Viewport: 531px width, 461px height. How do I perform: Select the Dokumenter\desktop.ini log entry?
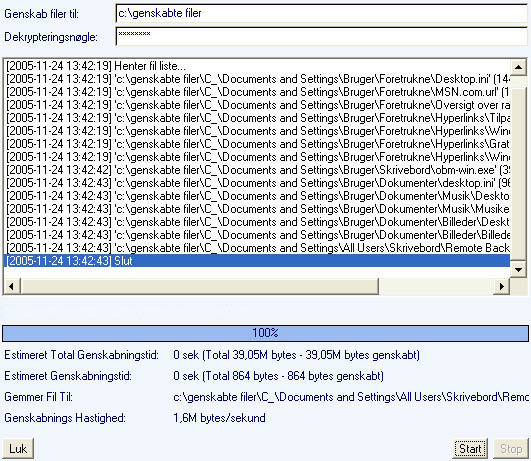point(257,183)
